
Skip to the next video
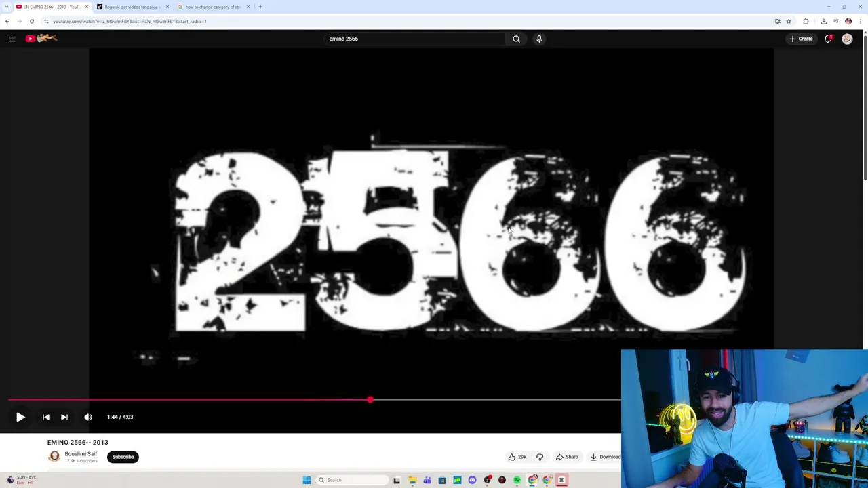[x=64, y=417]
